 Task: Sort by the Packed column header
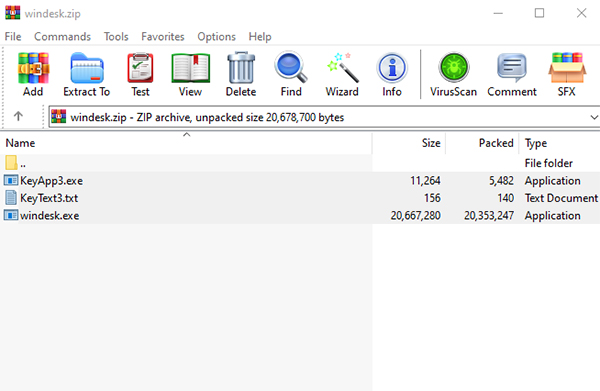(x=482, y=143)
